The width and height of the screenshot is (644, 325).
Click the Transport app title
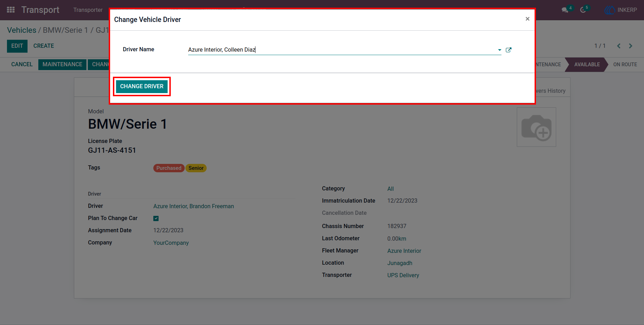tap(40, 10)
